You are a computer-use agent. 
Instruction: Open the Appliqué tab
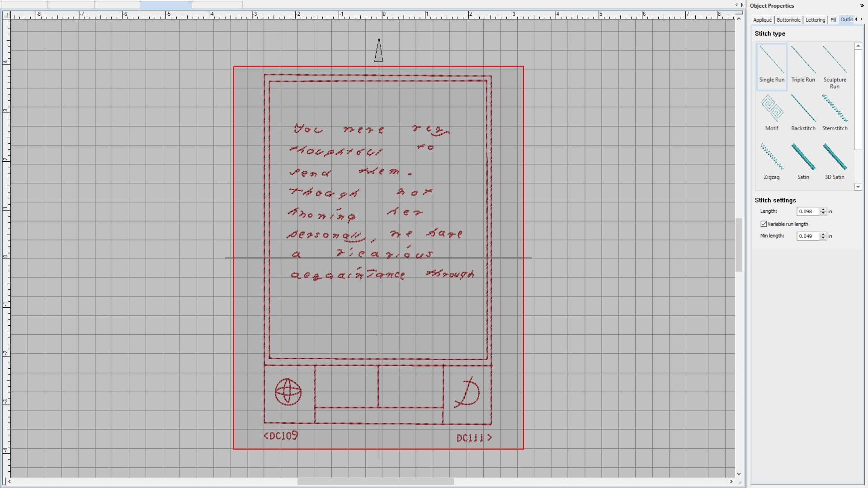click(x=762, y=20)
